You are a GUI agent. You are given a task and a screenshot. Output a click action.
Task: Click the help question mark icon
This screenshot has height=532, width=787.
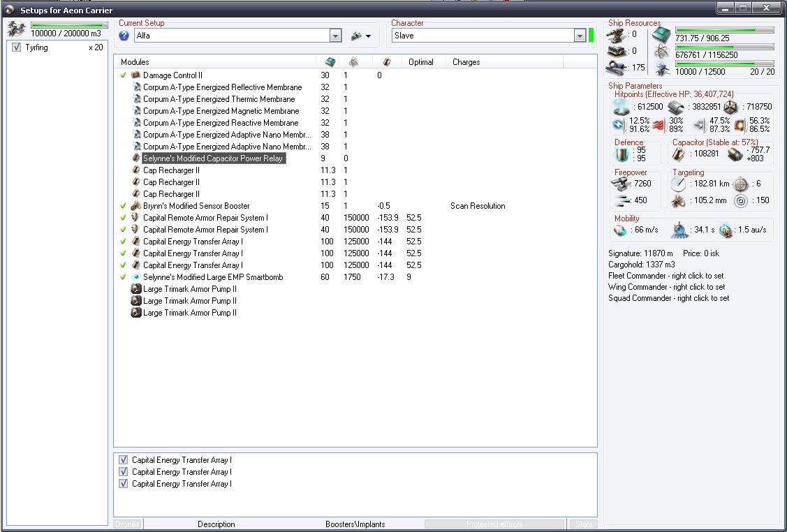(x=124, y=36)
